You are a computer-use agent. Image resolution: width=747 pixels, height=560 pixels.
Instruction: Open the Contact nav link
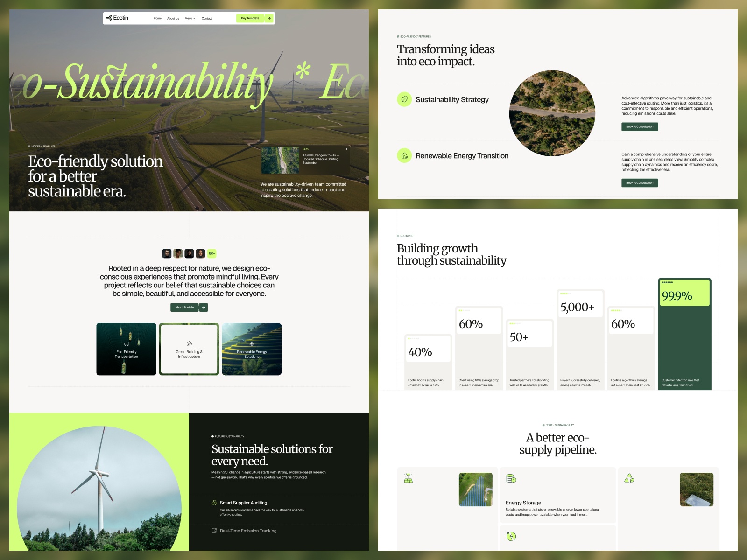207,18
